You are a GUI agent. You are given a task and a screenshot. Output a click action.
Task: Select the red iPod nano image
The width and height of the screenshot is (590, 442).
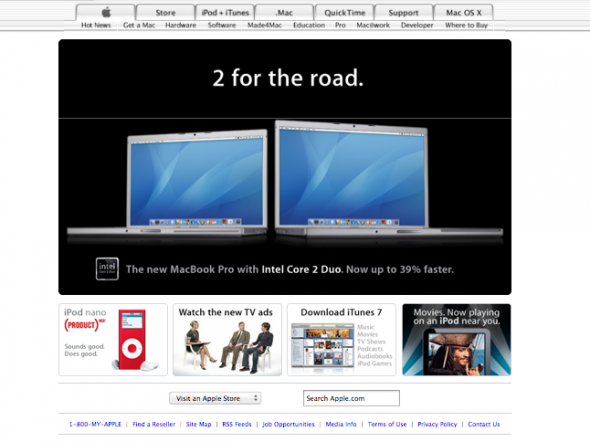click(132, 339)
